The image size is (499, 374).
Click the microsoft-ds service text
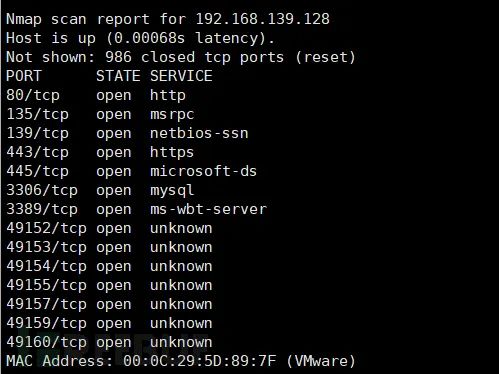(203, 171)
